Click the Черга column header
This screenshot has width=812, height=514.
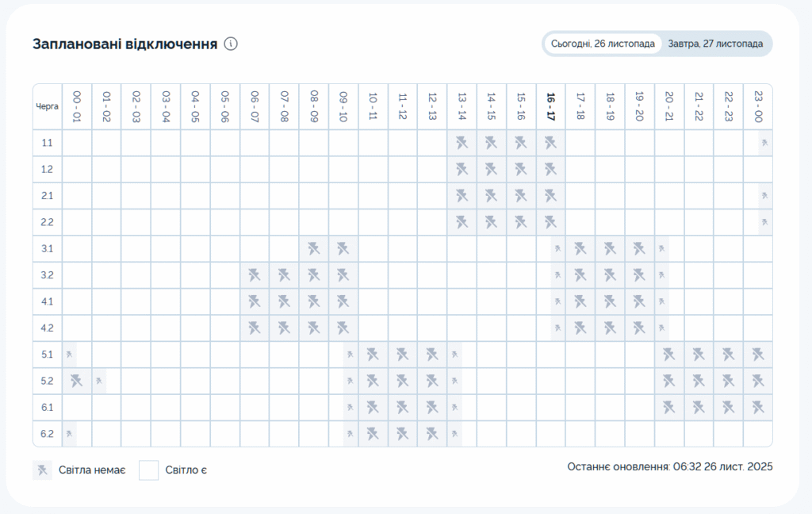coord(47,105)
